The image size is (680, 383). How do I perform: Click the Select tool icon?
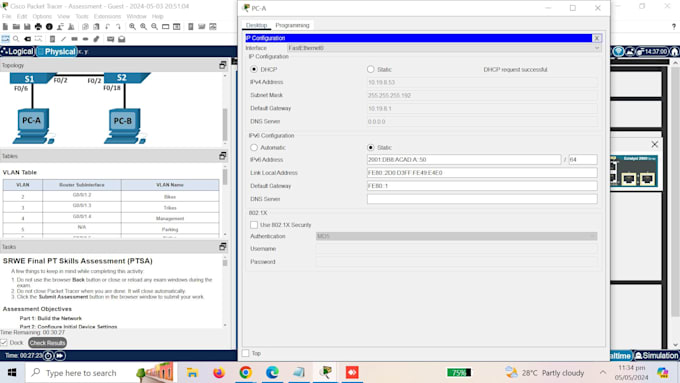[5, 39]
